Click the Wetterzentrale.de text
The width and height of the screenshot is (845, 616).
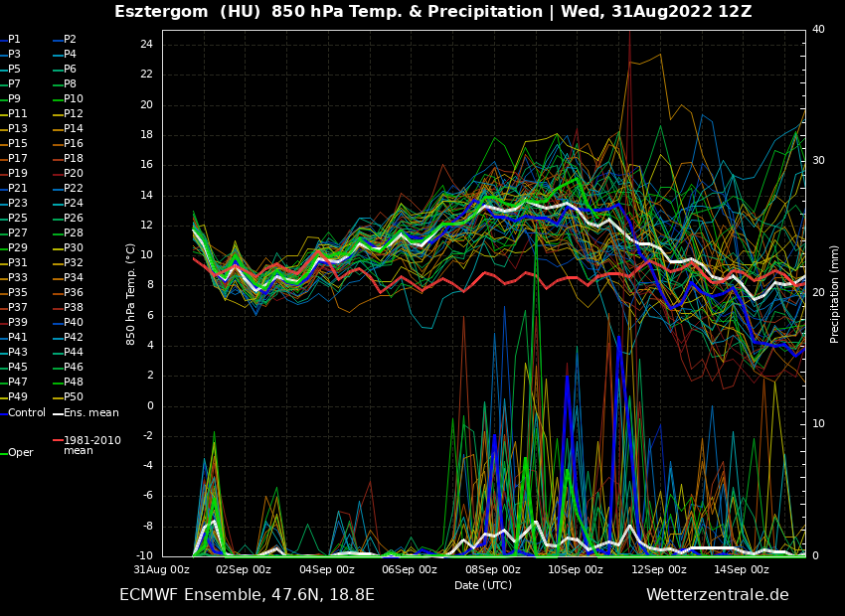click(x=717, y=595)
